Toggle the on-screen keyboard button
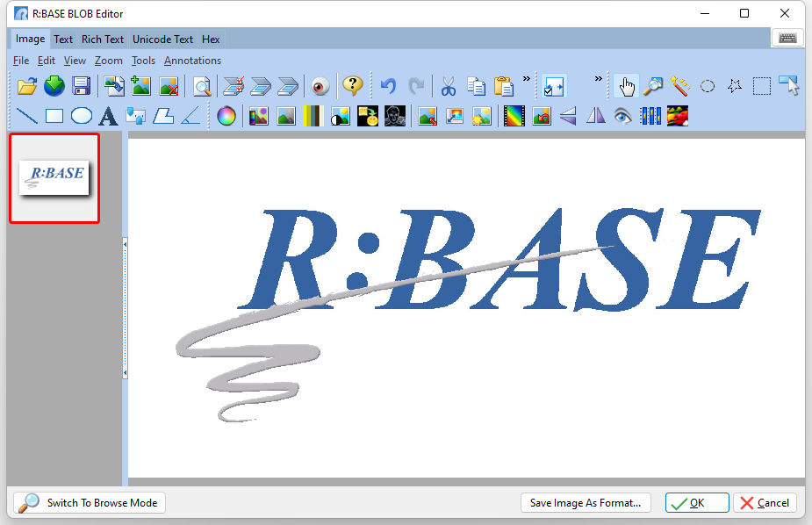 click(787, 39)
